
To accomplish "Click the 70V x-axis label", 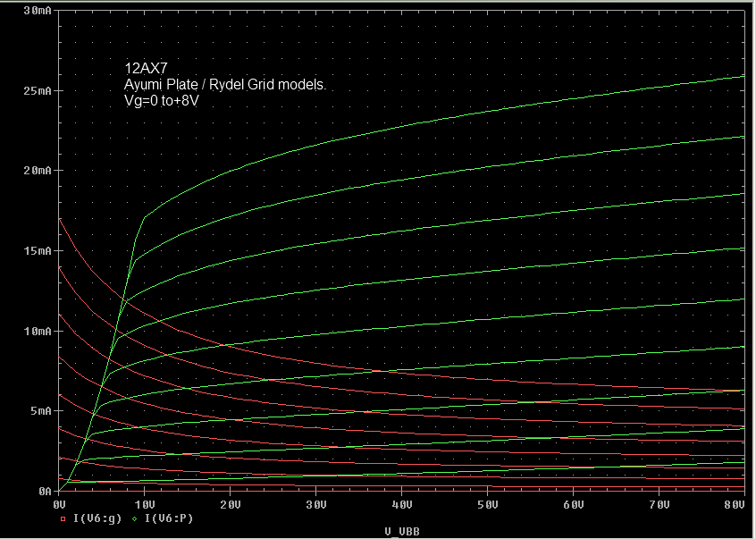I will (x=659, y=505).
